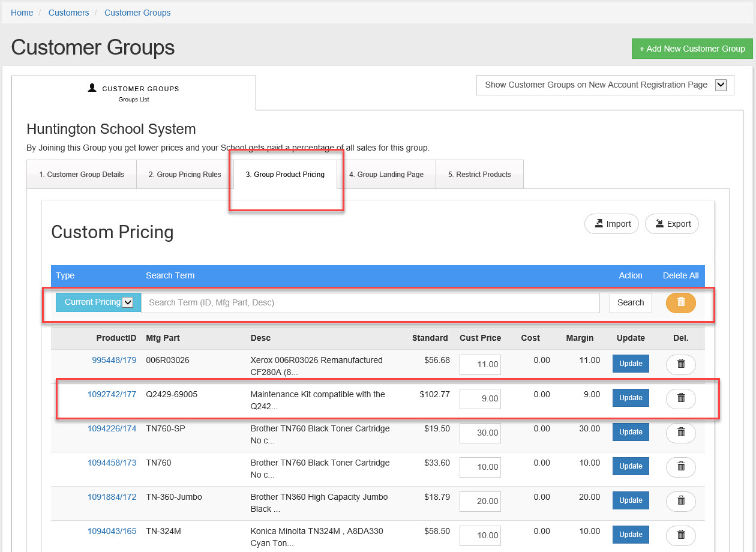Click the Import pricing button
This screenshot has height=552, width=756.
(611, 224)
